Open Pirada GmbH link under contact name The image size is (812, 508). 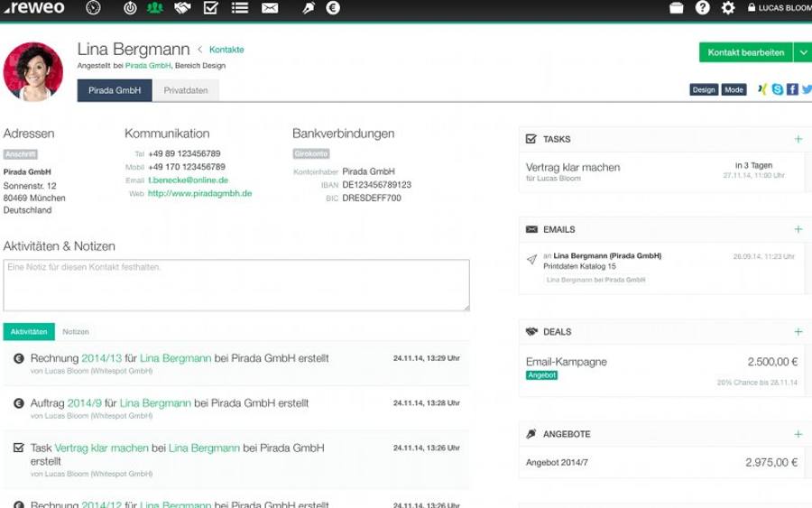[x=148, y=66]
